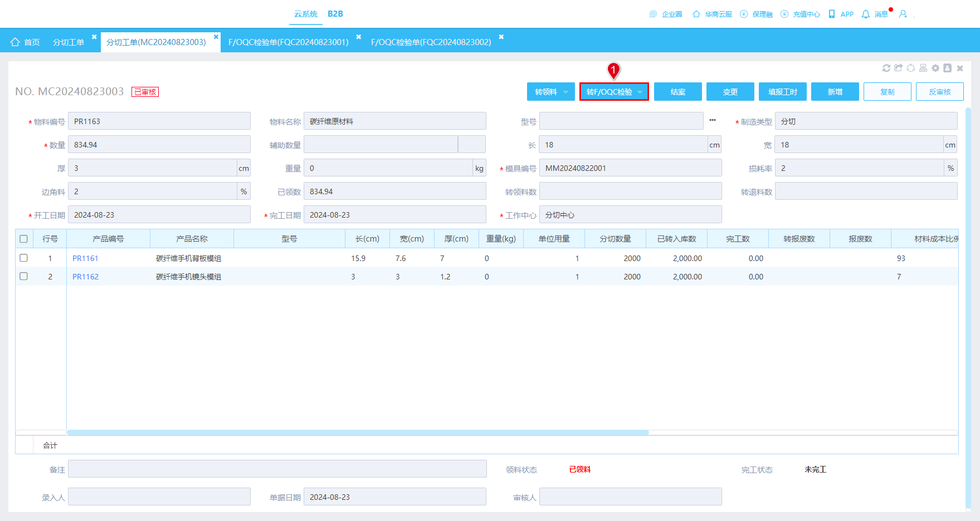
Task: Click the 反审核 button
Action: (x=940, y=92)
